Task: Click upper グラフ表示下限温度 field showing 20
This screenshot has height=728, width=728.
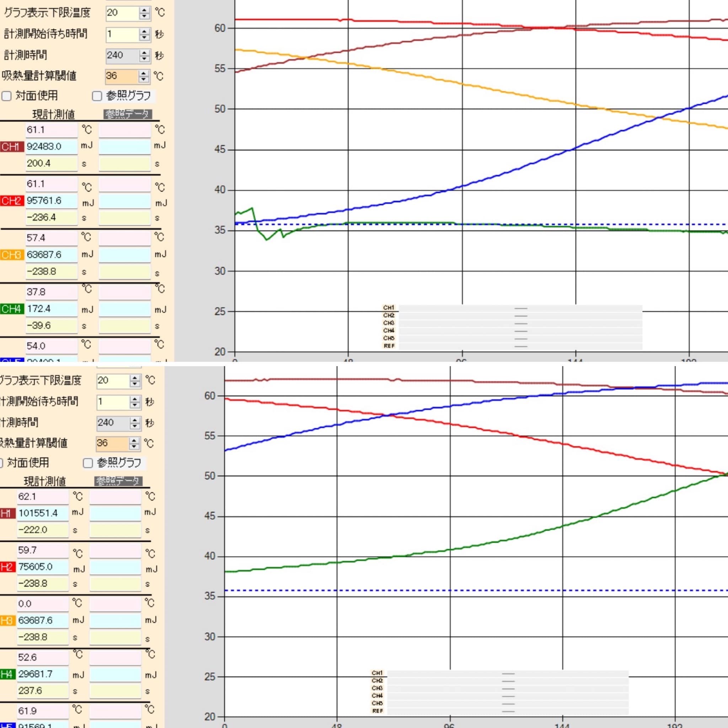Action: coord(123,13)
